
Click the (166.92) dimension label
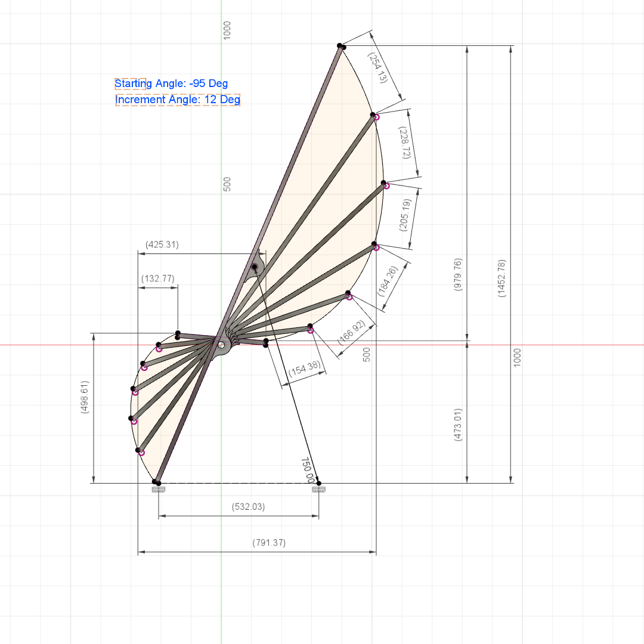[352, 333]
